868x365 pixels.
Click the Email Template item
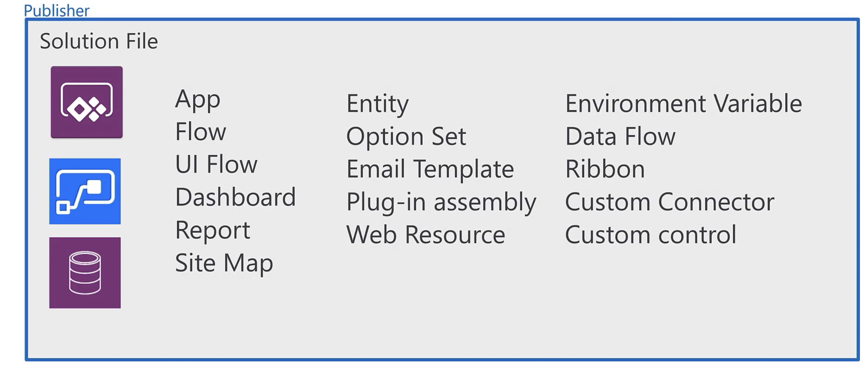coord(430,169)
